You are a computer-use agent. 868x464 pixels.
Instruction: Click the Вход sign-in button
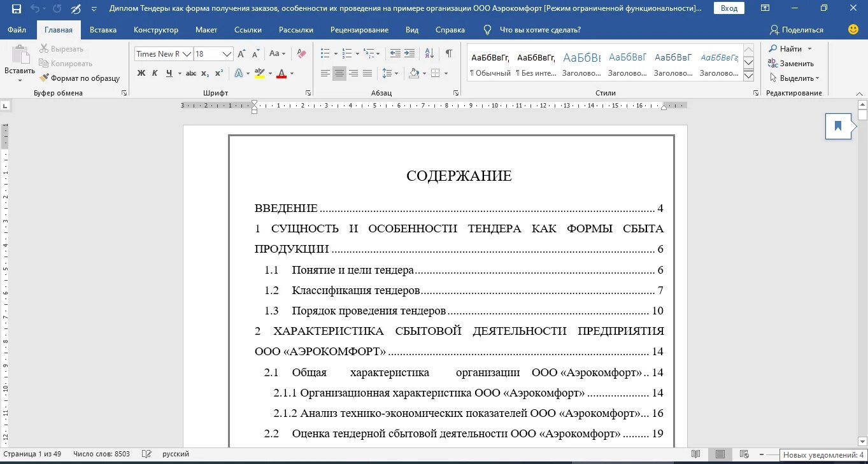729,8
